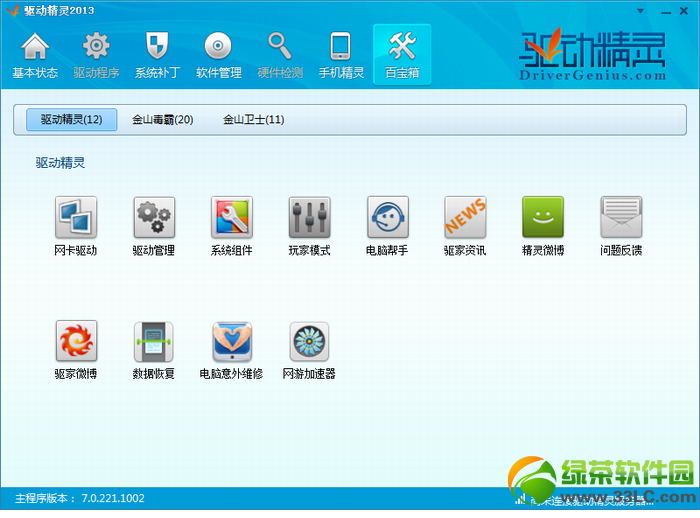Launch the 驱家微博 flame swirl icon
The image size is (700, 518).
[x=76, y=341]
